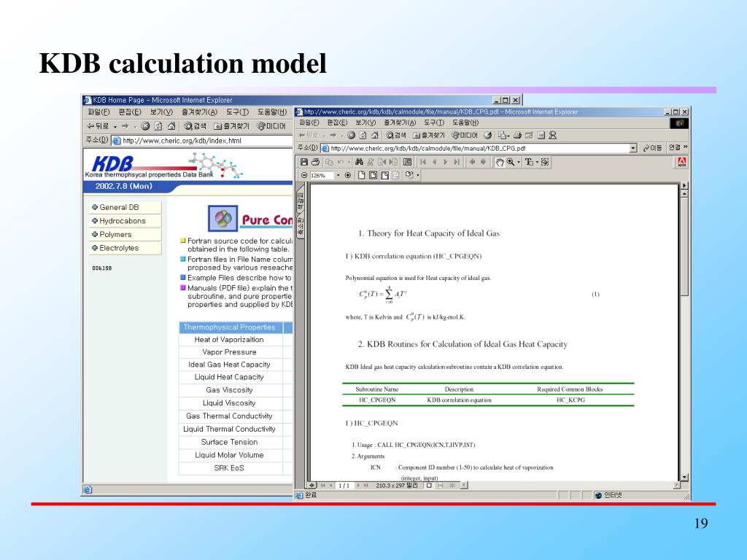This screenshot has width=747, height=560.
Task: Click the PDF vertical scrollbar thumb
Action: pos(684,246)
